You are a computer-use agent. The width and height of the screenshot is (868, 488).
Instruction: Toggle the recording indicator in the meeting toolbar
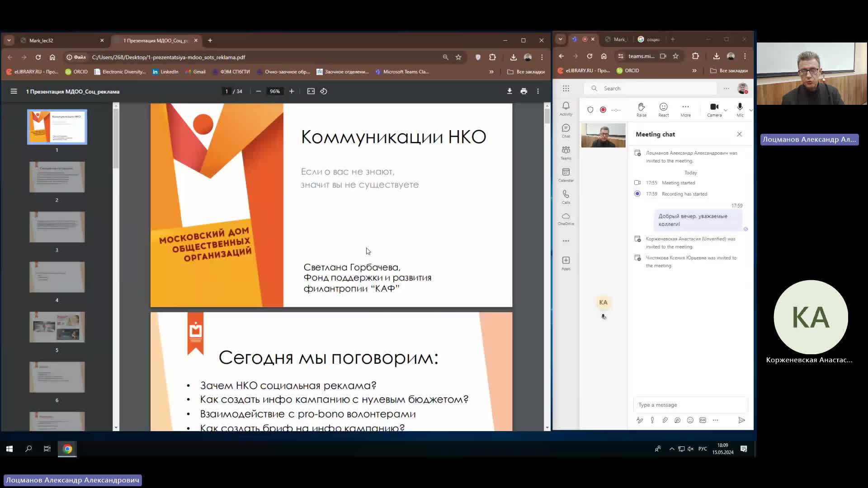tap(603, 110)
